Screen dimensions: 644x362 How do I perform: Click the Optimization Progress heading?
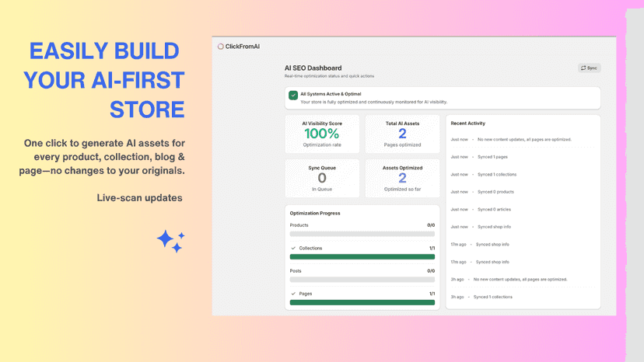click(x=315, y=213)
